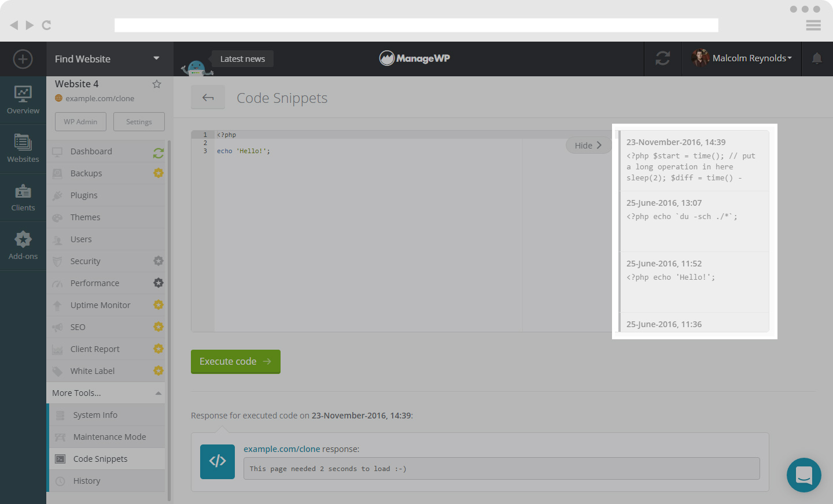The height and width of the screenshot is (504, 833).
Task: Collapse More Tools section
Action: tap(106, 393)
